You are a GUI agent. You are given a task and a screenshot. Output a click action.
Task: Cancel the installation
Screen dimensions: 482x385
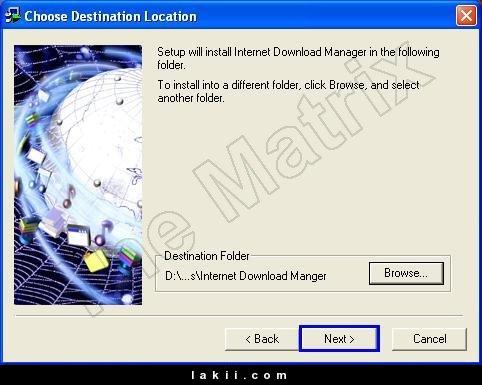429,339
